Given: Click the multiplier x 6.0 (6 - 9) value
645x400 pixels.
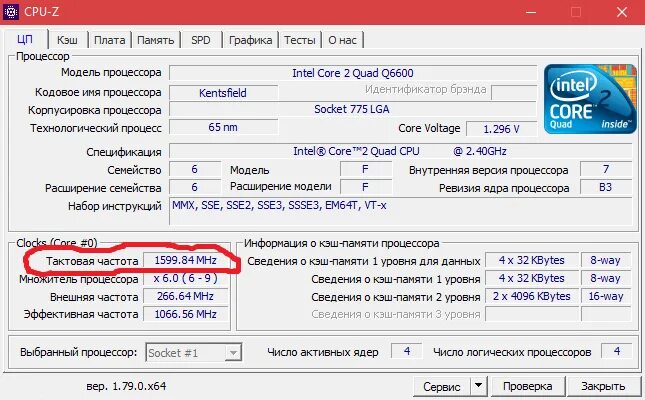Looking at the screenshot, I should [x=186, y=279].
